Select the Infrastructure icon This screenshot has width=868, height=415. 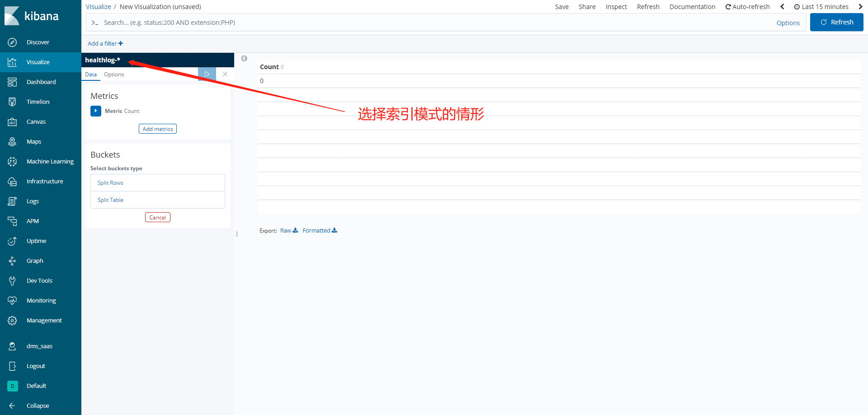pyautogui.click(x=12, y=182)
